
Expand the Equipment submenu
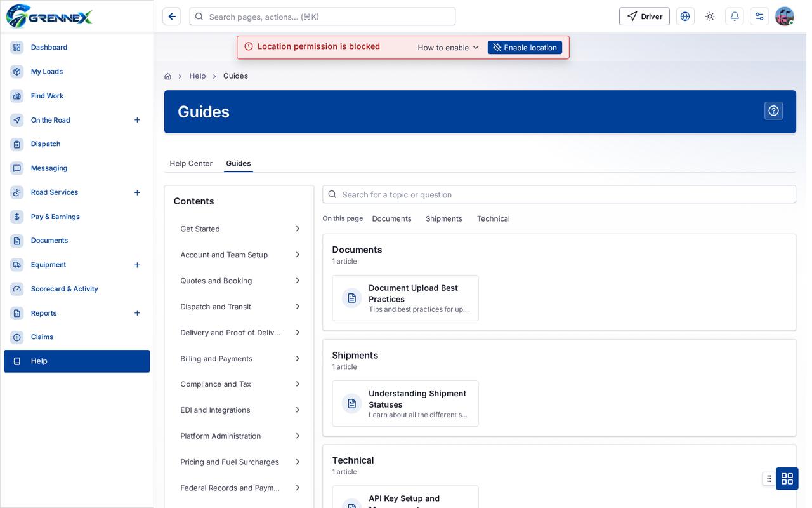tap(137, 265)
